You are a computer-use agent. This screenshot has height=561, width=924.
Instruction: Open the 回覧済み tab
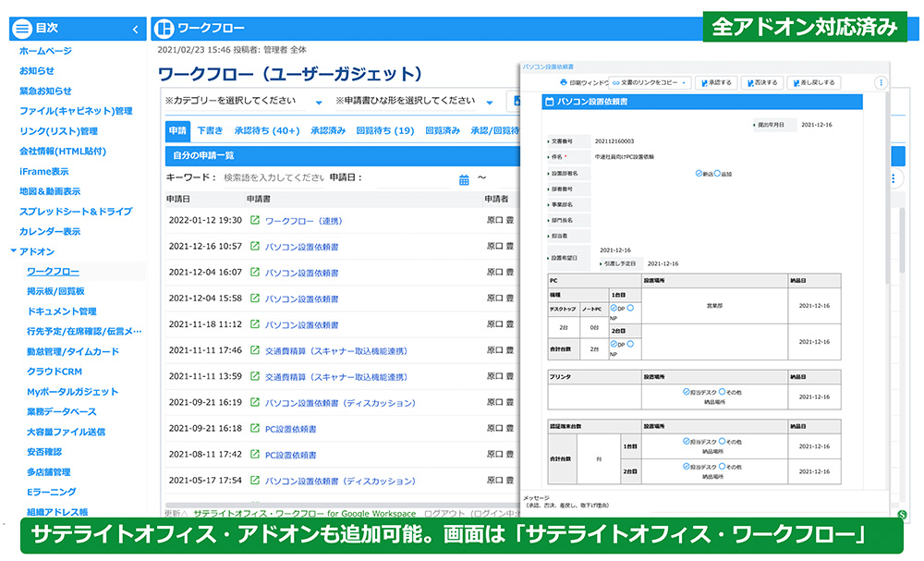443,131
